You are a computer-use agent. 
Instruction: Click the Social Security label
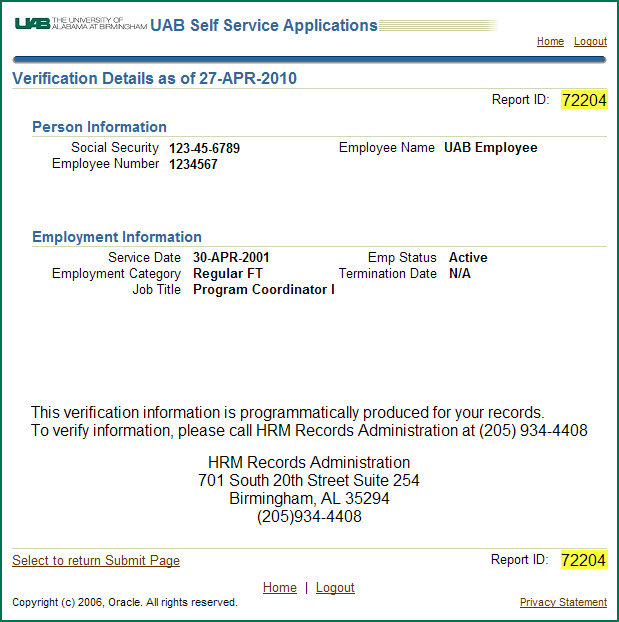point(115,148)
